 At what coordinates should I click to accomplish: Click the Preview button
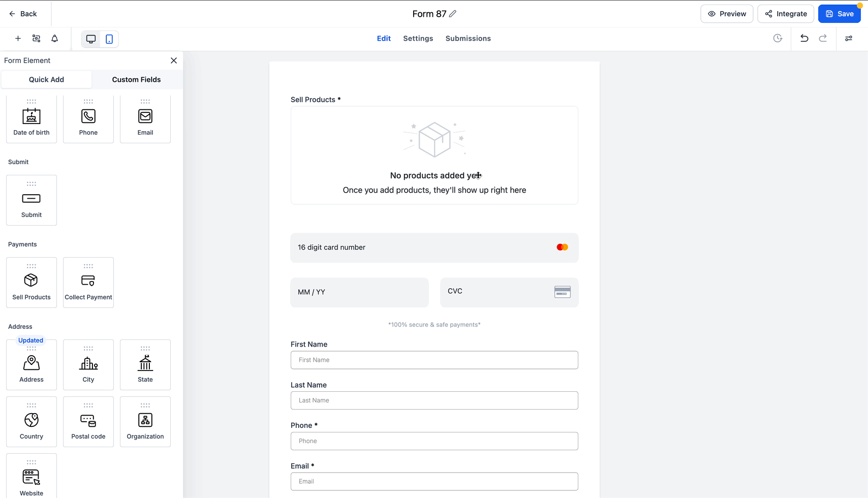point(727,14)
